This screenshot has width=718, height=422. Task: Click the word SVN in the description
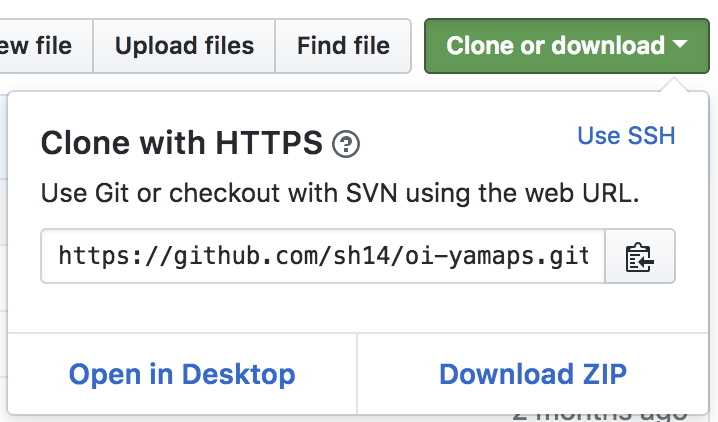click(x=371, y=193)
